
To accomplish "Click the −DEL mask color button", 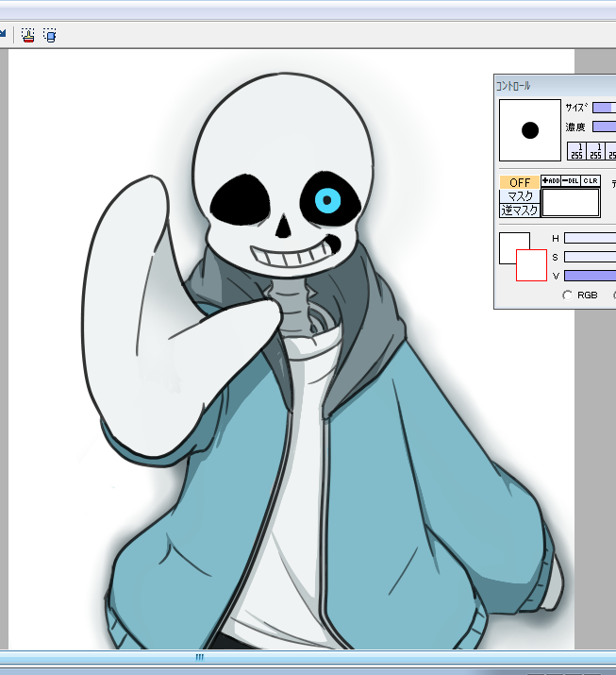I will click(571, 181).
